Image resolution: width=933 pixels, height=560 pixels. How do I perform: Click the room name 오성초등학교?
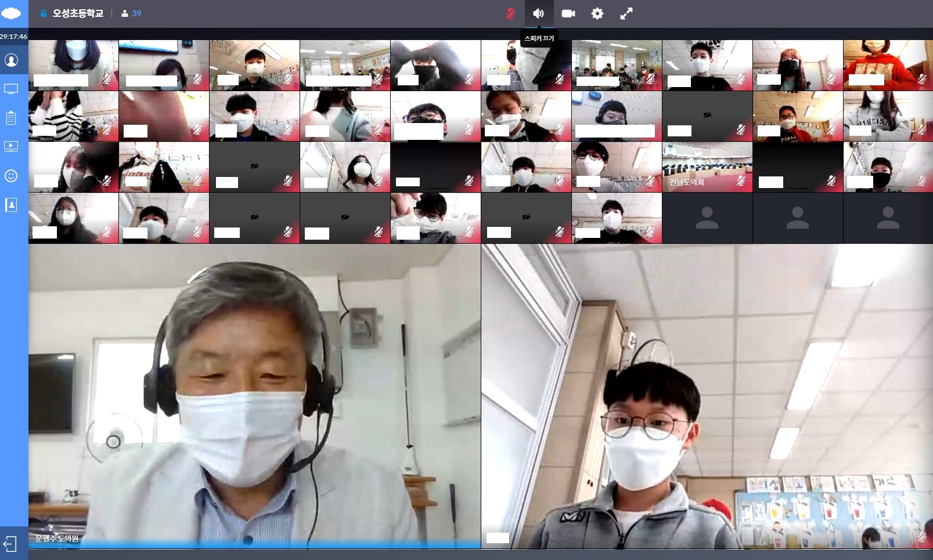click(78, 13)
